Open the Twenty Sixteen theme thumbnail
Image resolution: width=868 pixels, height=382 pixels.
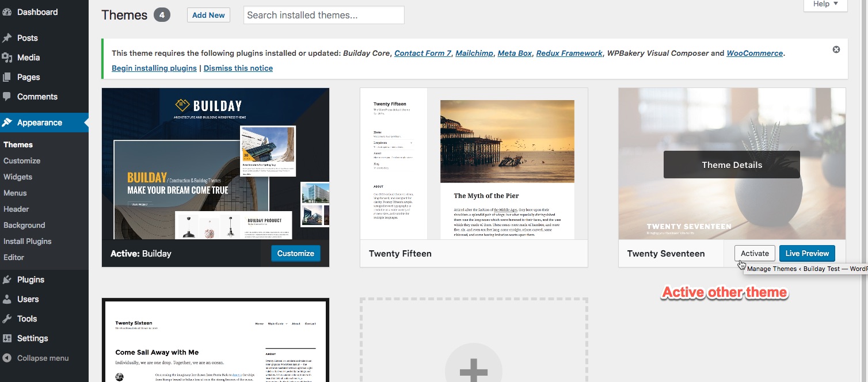215,340
